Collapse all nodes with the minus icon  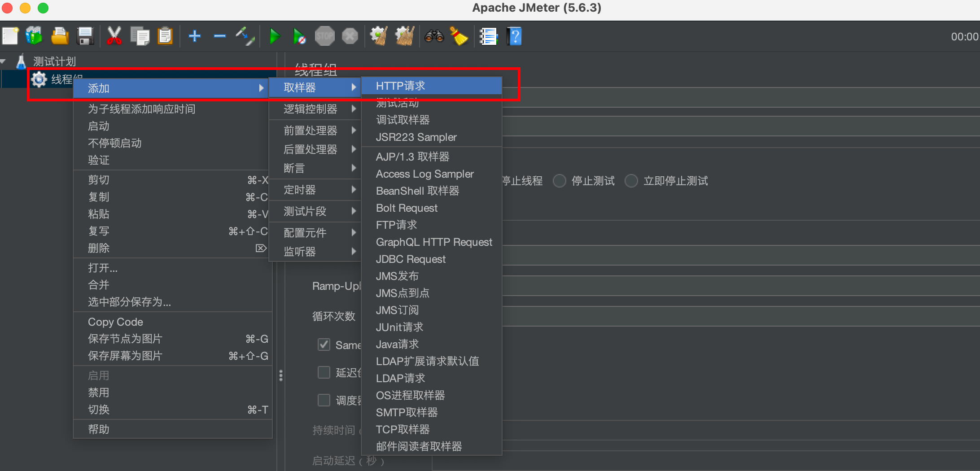click(x=220, y=36)
